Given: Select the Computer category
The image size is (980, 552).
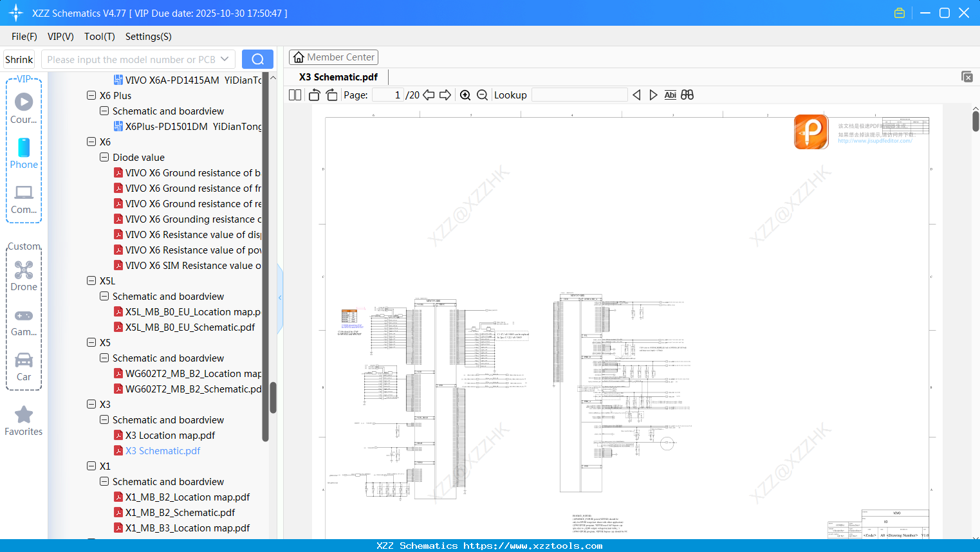Looking at the screenshot, I should pos(24,199).
